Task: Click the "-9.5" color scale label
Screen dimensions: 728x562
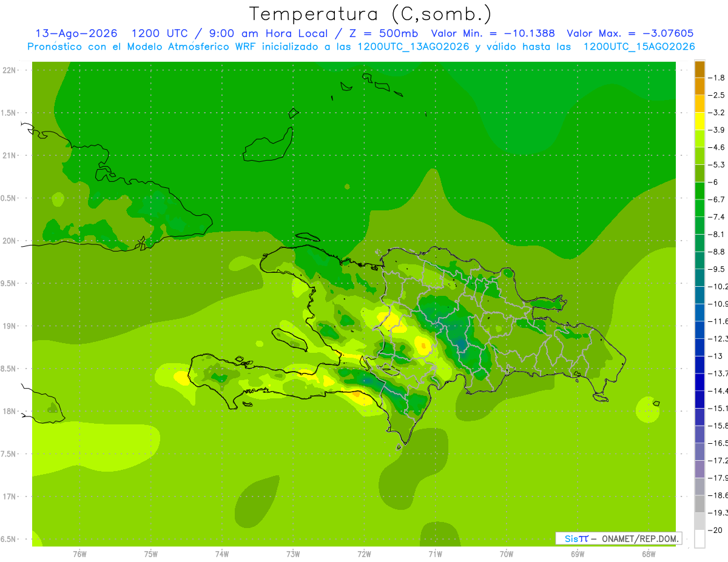Action: (717, 269)
